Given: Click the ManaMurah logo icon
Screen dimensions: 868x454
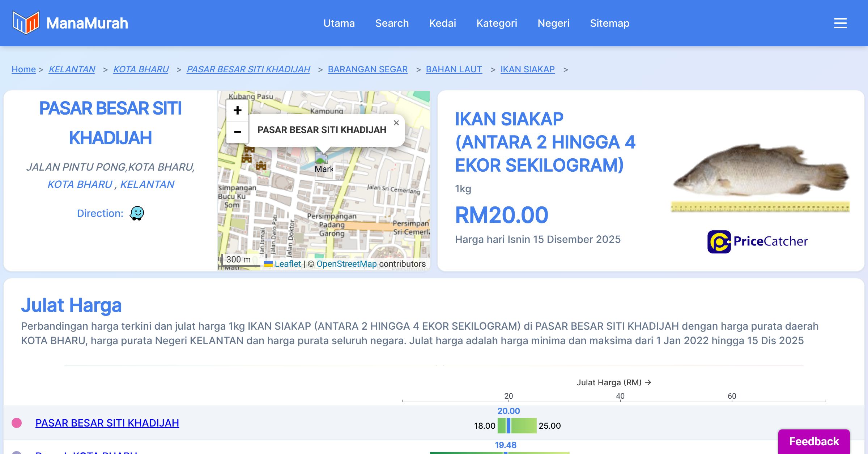Looking at the screenshot, I should pyautogui.click(x=26, y=23).
